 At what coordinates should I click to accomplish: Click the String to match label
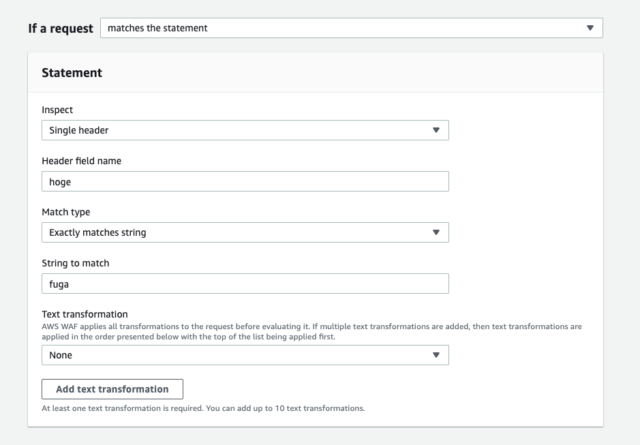pyautogui.click(x=76, y=263)
